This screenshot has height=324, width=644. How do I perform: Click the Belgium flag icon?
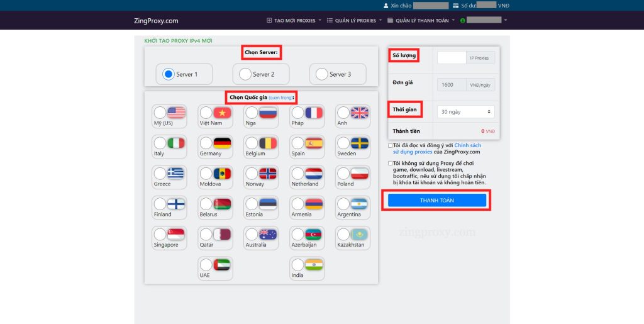[x=268, y=143]
